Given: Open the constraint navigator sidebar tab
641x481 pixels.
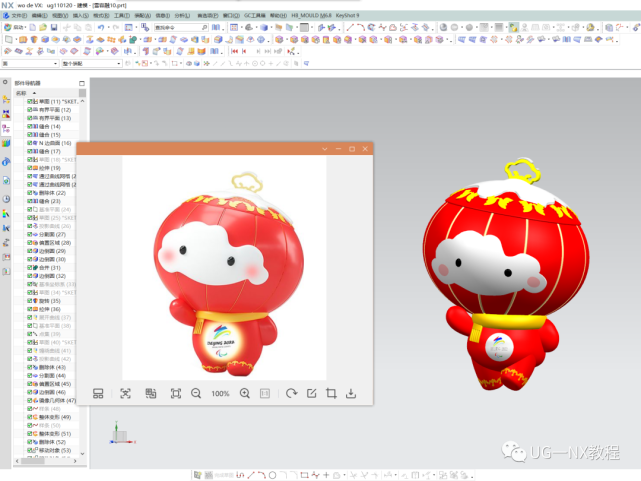Looking at the screenshot, I should coord(6,114).
